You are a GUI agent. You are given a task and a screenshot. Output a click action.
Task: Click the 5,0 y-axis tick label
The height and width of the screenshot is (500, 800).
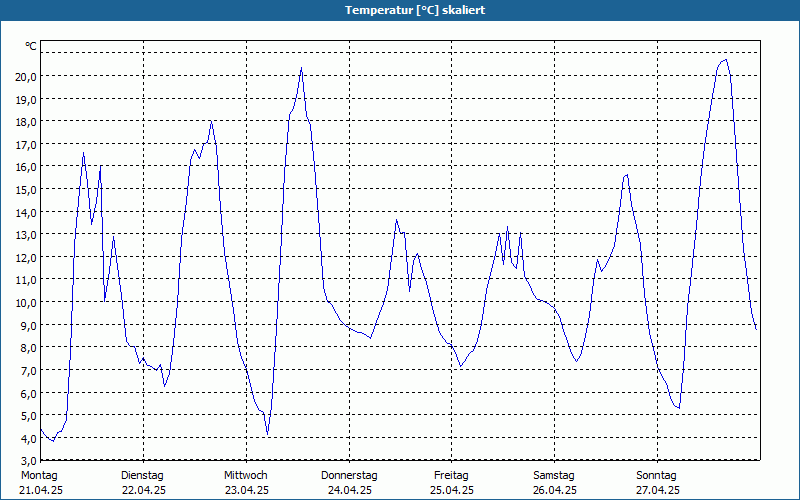click(26, 416)
